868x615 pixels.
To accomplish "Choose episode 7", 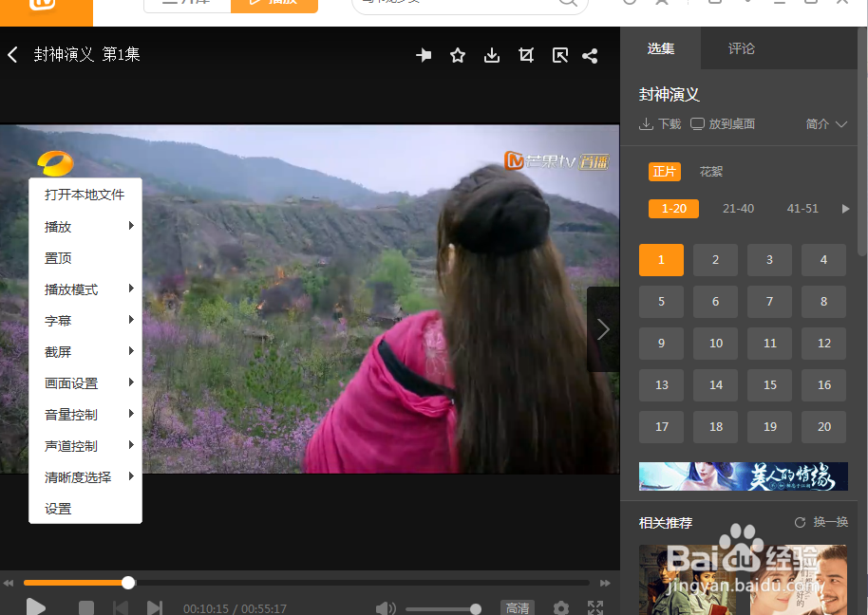I will (x=769, y=302).
